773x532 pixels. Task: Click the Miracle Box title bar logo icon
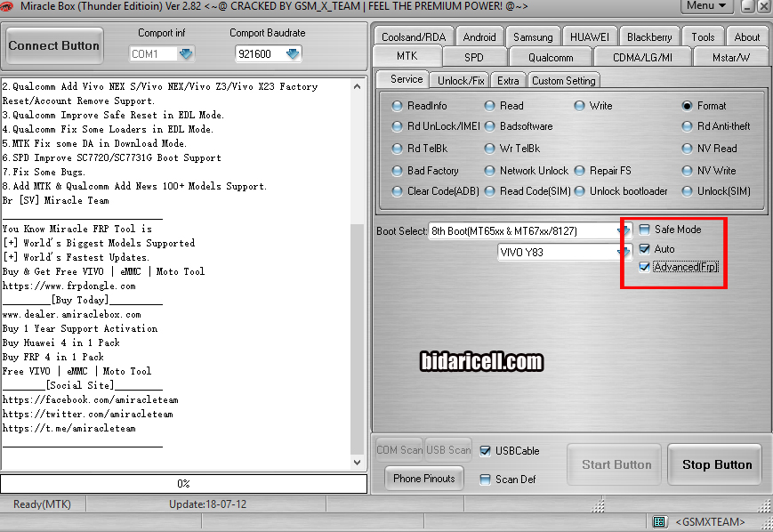coord(6,6)
